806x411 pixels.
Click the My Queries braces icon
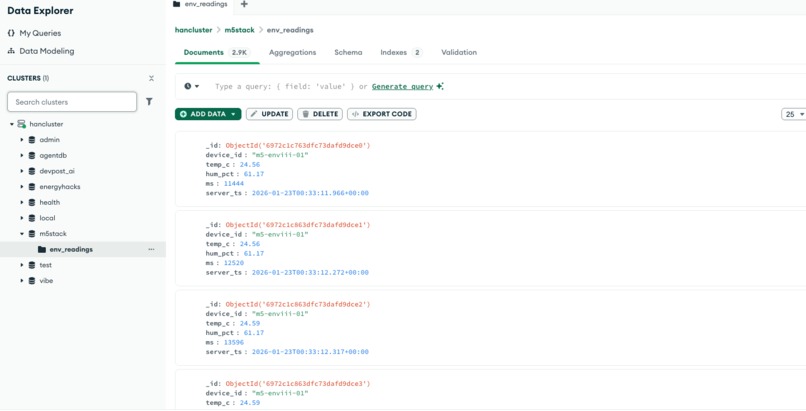coord(11,33)
